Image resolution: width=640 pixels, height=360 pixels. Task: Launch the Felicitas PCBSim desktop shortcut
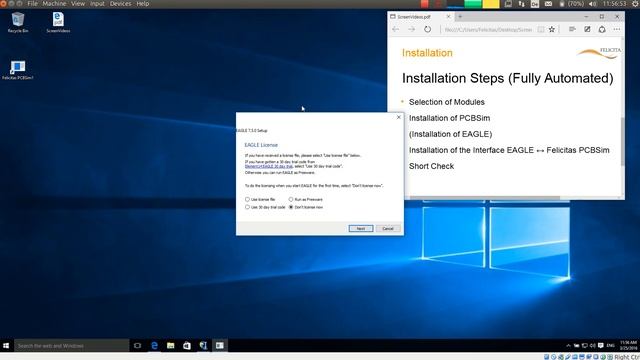(x=18, y=70)
